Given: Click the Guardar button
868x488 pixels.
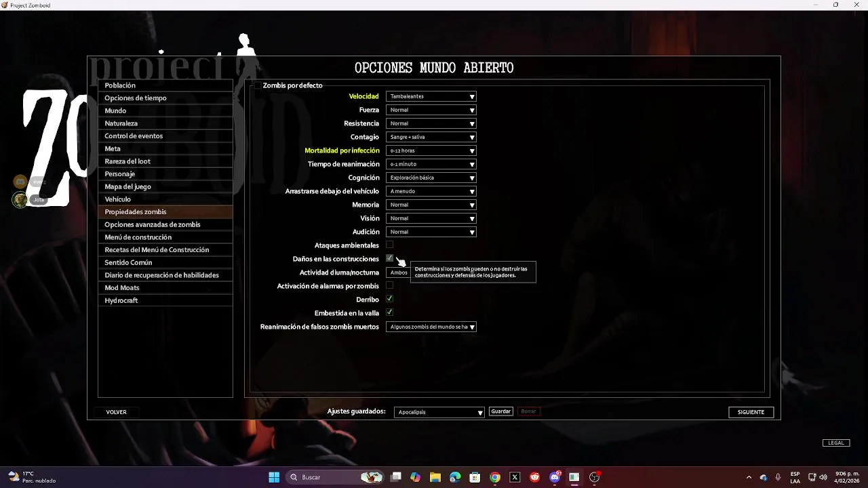Looking at the screenshot, I should tap(501, 411).
